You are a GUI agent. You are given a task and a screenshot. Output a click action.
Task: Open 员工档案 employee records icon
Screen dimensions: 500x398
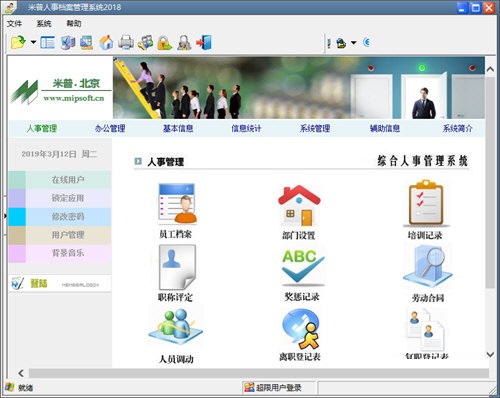(177, 204)
